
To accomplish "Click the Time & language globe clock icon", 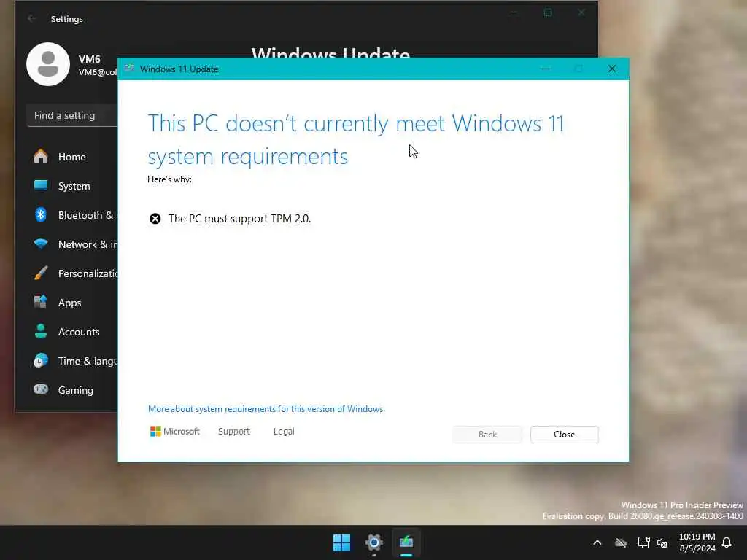I will (41, 360).
